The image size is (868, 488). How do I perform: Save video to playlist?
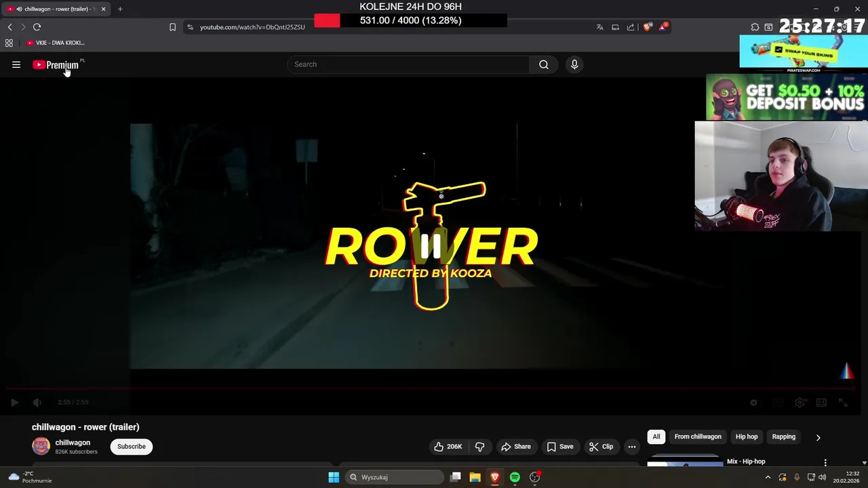pyautogui.click(x=560, y=447)
